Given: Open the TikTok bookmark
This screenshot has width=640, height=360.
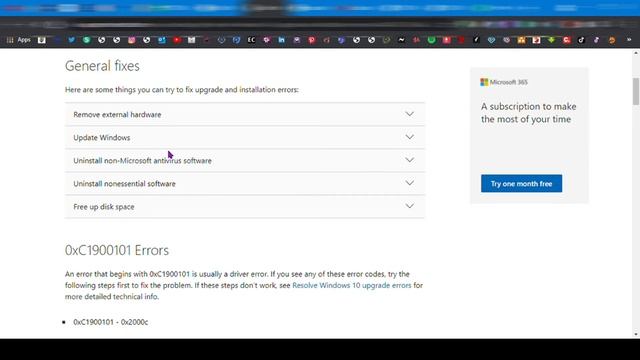Looking at the screenshot, I should 581,40.
